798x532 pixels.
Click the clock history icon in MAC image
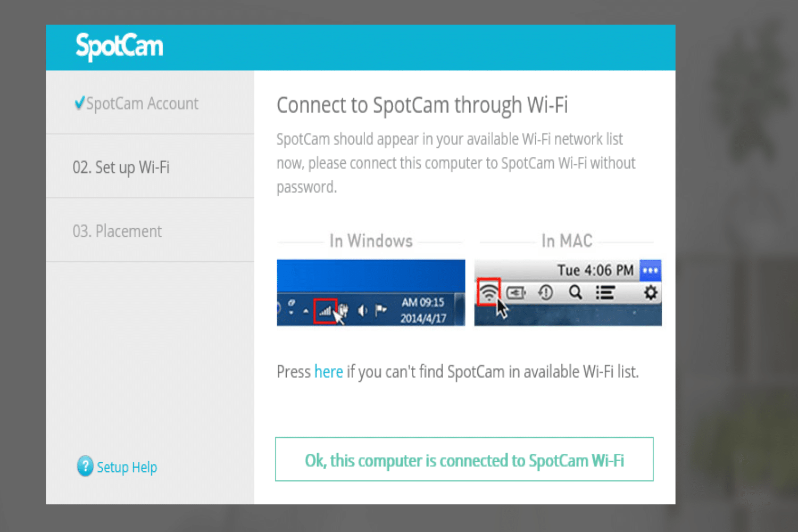[546, 292]
